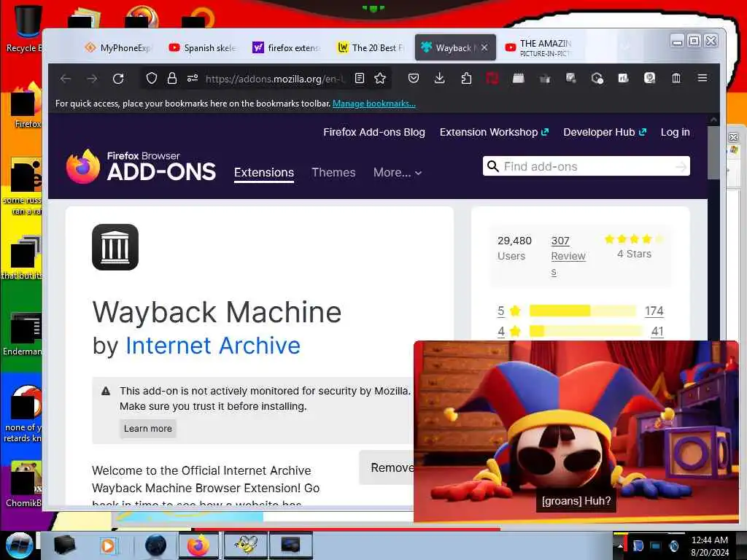Open Firefox desktop shortcut
This screenshot has height=560, width=747.
pyautogui.click(x=25, y=106)
